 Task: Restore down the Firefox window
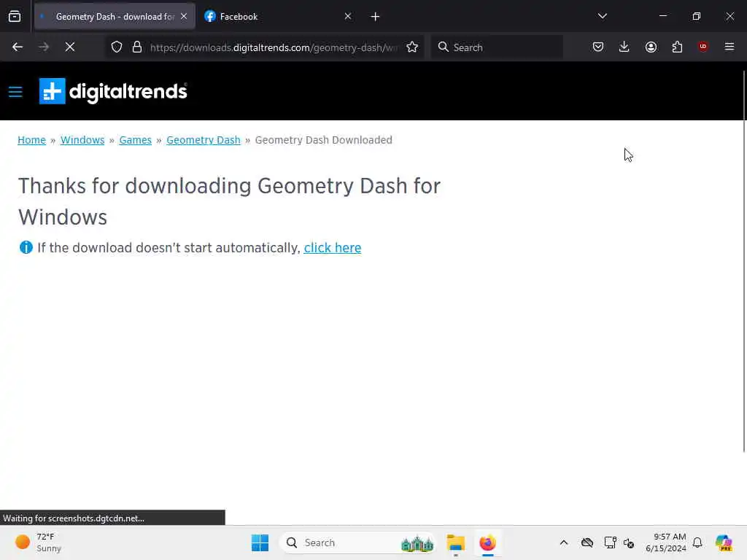click(x=696, y=16)
